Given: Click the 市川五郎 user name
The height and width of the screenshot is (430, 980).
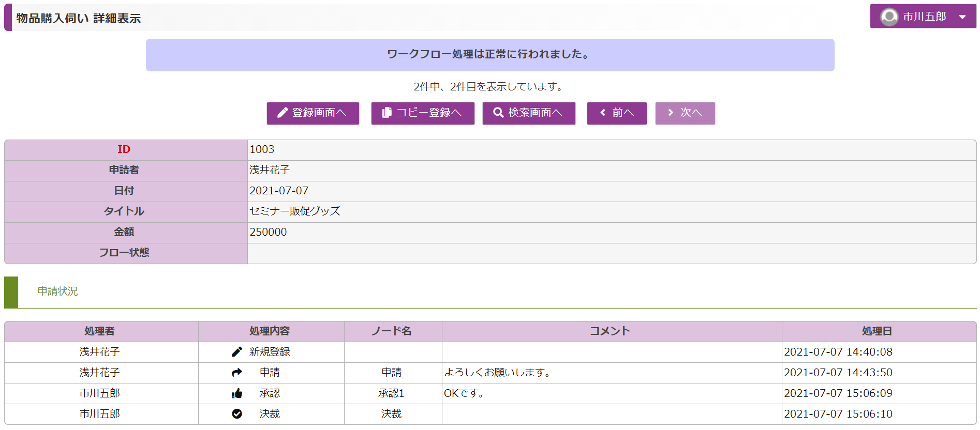Looking at the screenshot, I should [x=925, y=17].
